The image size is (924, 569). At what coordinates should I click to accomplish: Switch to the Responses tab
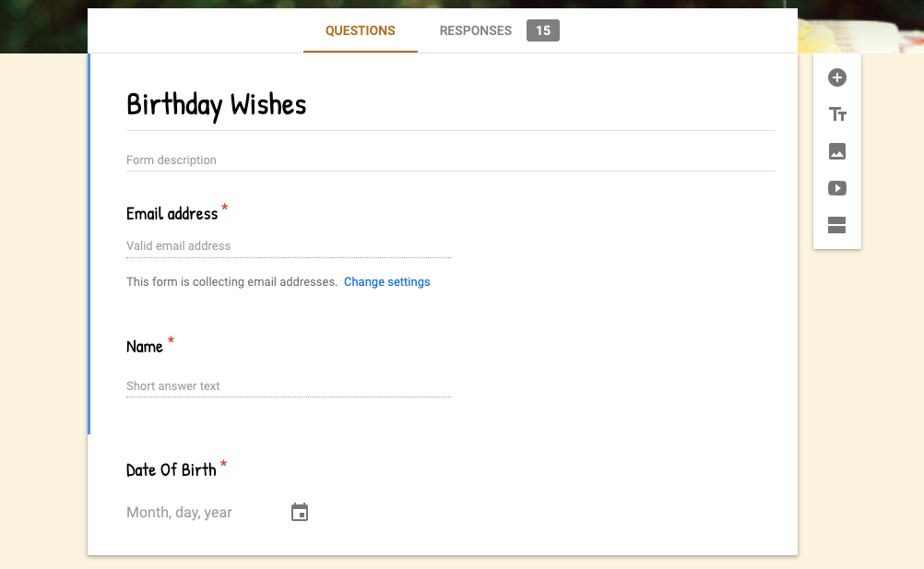(475, 30)
